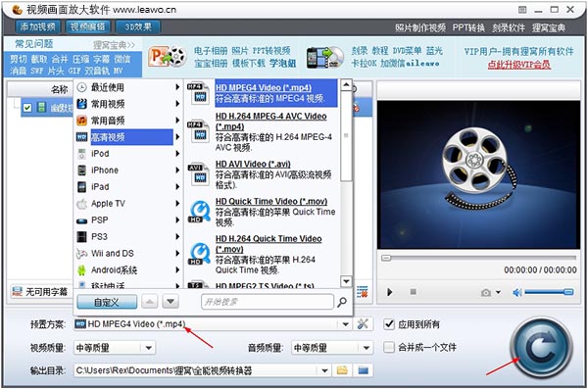
Task: Mute audio with speaker icon
Action: [x=517, y=292]
